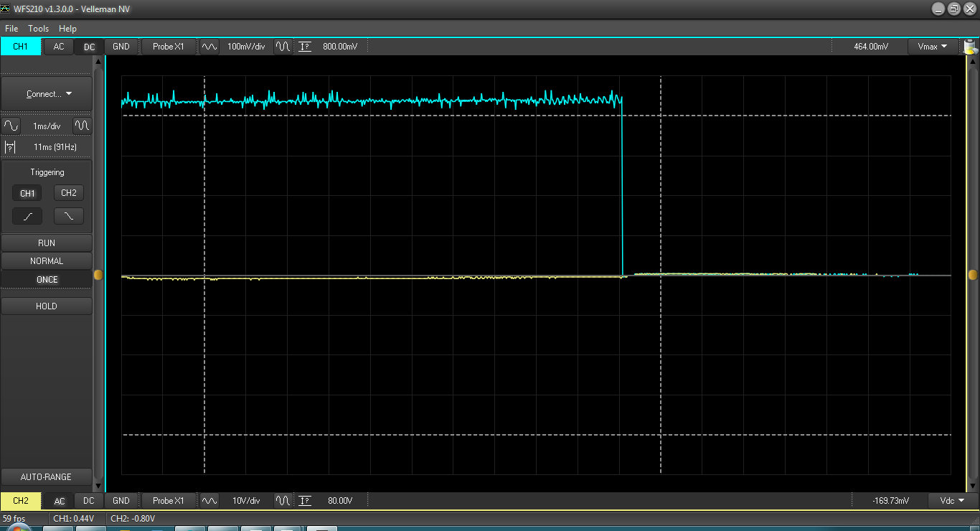Image resolution: width=980 pixels, height=531 pixels.
Task: Click the WFS210 app icon in title bar
Action: point(6,9)
